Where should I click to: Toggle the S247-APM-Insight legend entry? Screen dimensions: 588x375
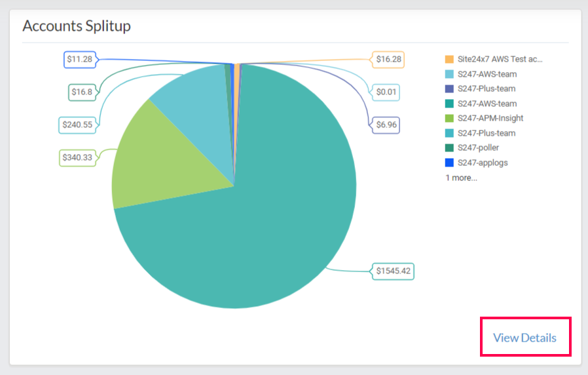point(490,118)
